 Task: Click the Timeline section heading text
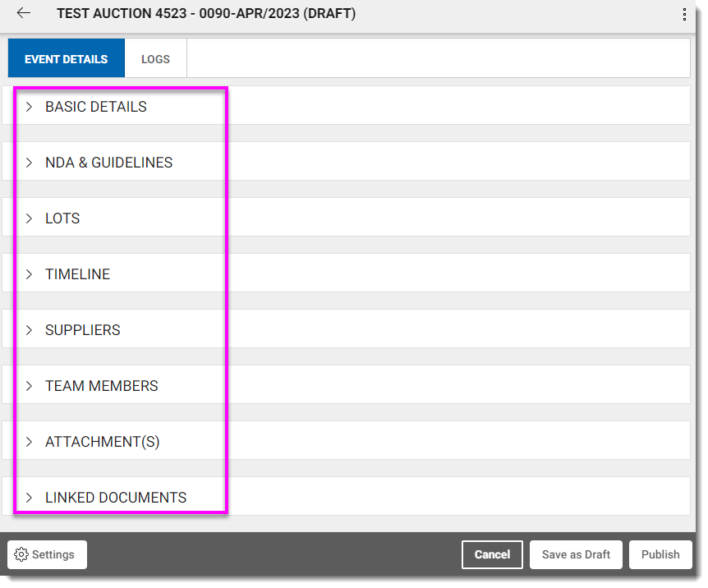[77, 274]
